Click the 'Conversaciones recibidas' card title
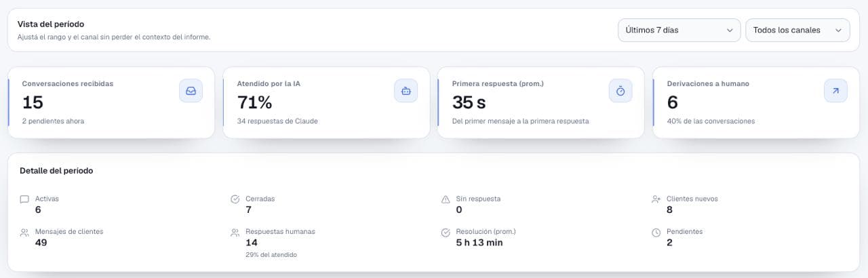868x278 pixels. [x=68, y=84]
